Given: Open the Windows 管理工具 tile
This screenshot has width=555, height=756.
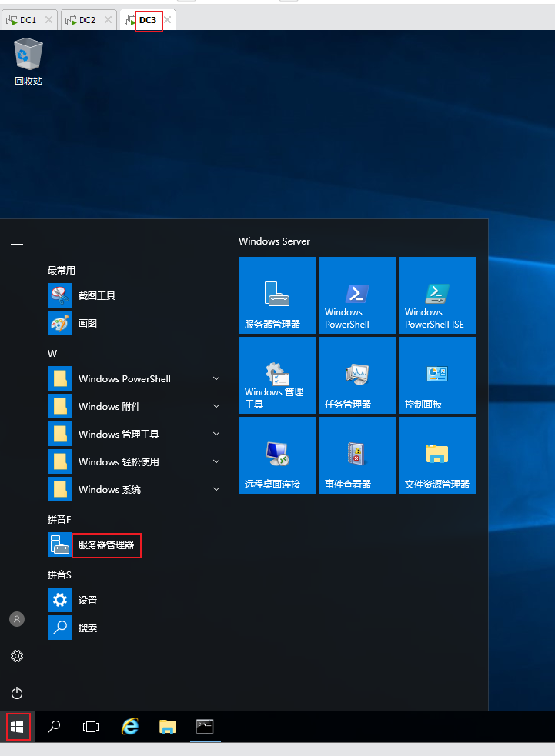Looking at the screenshot, I should tap(277, 375).
